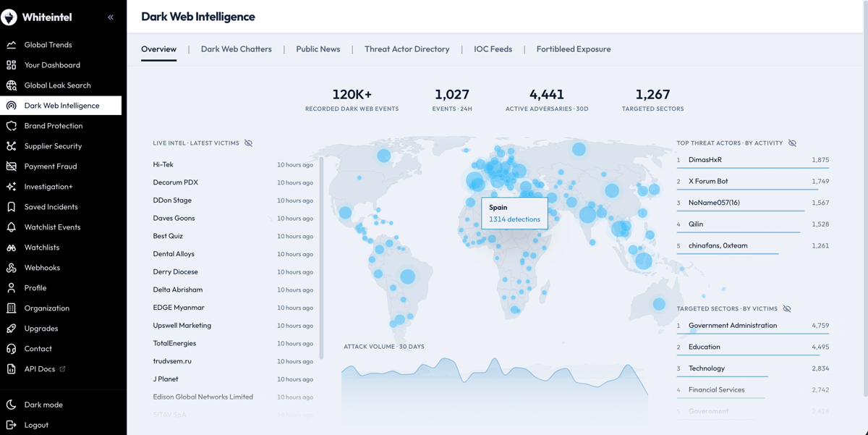The image size is (868, 435).
Task: Click the Contact headset icon
Action: (x=12, y=349)
